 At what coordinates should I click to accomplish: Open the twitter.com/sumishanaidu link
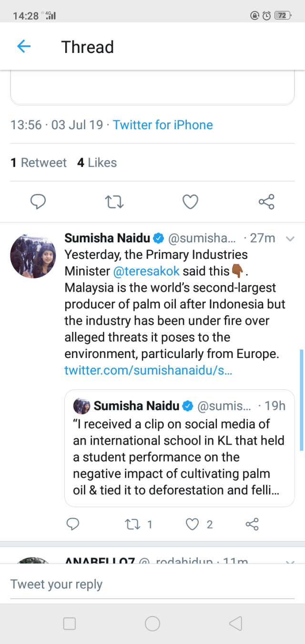click(148, 370)
